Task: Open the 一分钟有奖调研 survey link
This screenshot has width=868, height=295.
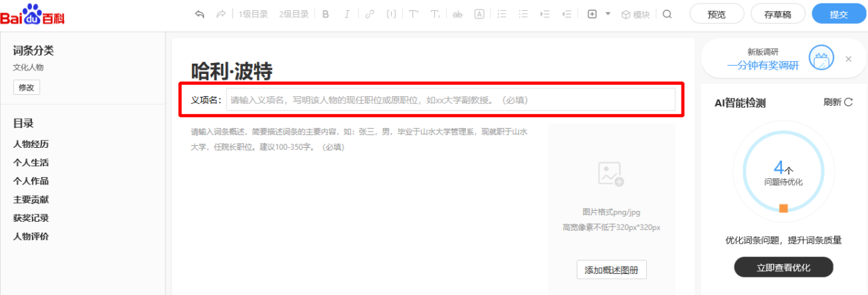Action: pyautogui.click(x=763, y=66)
